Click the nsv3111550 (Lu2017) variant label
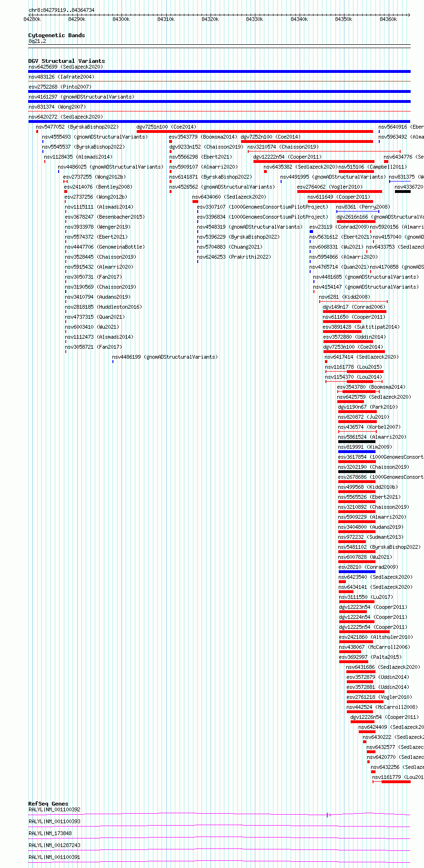This screenshot has width=424, height=868. 366,597
